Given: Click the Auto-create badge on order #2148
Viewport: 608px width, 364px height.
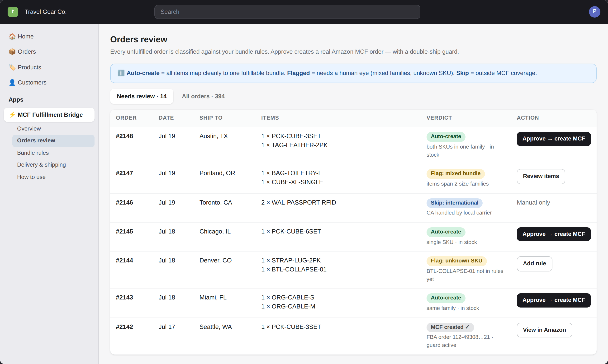Looking at the screenshot, I should pyautogui.click(x=446, y=137).
